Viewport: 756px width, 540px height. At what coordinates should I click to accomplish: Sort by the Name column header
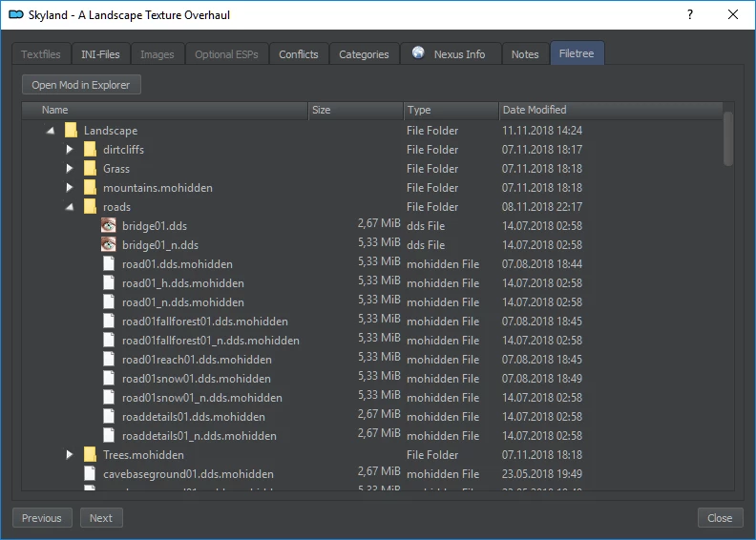point(165,110)
